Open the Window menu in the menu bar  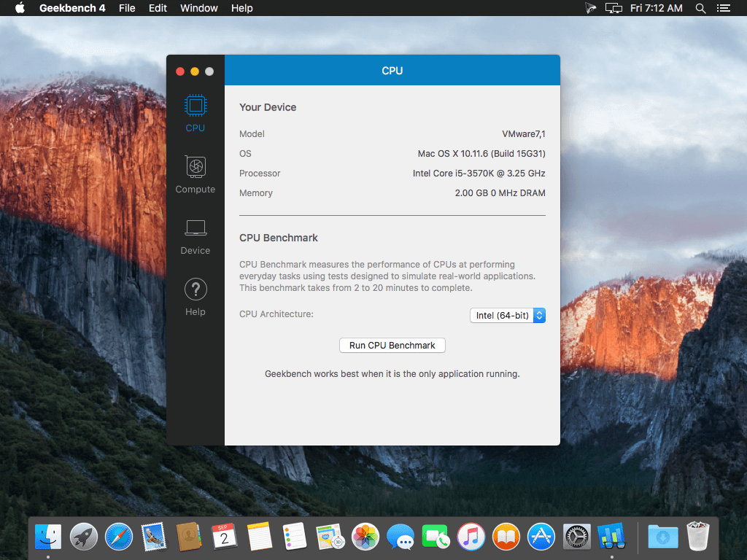click(198, 8)
